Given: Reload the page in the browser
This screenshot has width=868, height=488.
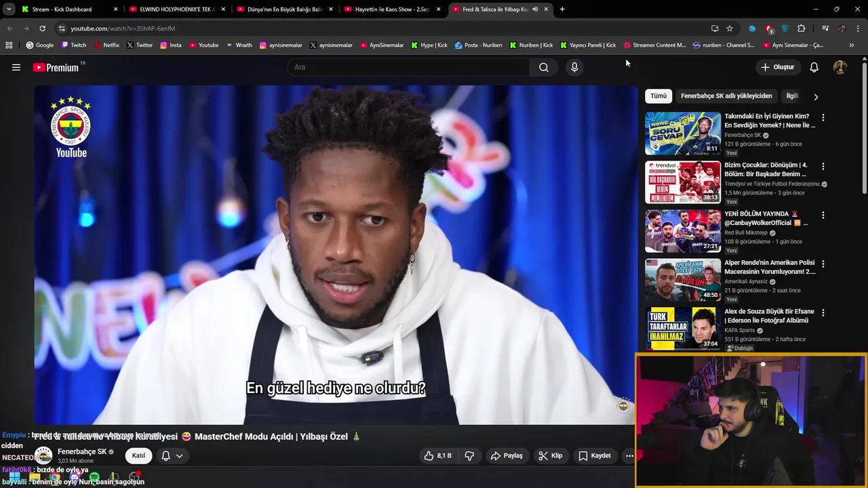Looking at the screenshot, I should click(x=42, y=28).
